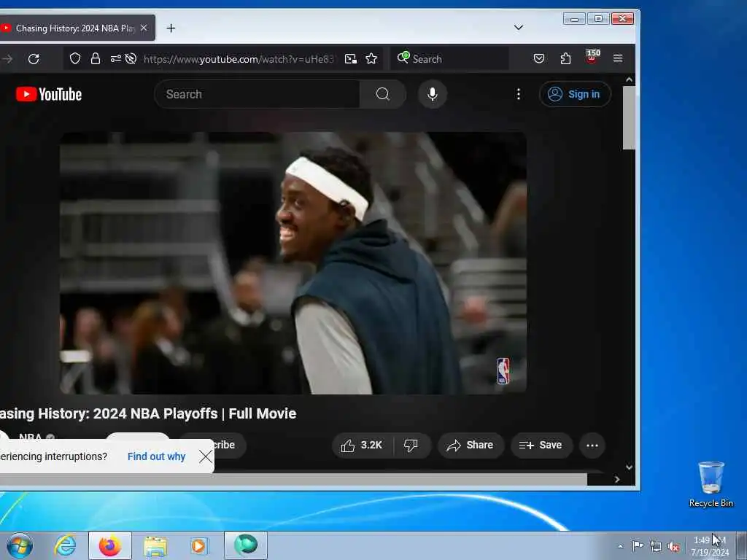The image size is (747, 560).
Task: Expand the list all tabs chevron
Action: pos(519,28)
